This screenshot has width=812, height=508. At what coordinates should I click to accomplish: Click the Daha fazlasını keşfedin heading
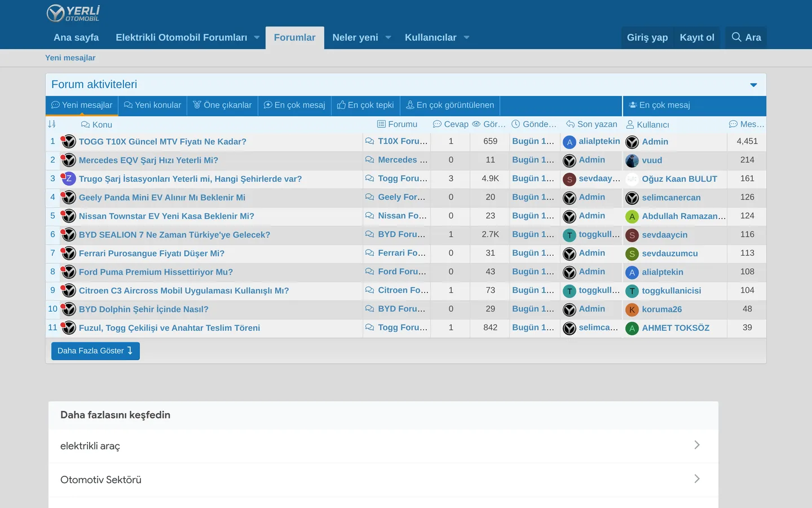[116, 415]
